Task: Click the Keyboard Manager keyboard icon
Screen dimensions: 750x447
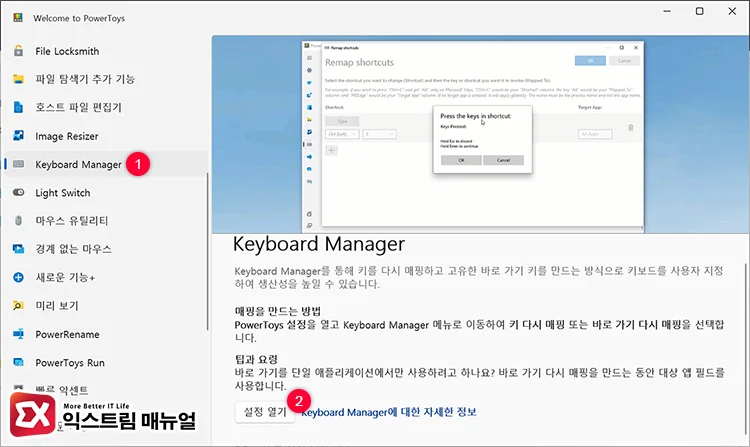Action: click(18, 164)
